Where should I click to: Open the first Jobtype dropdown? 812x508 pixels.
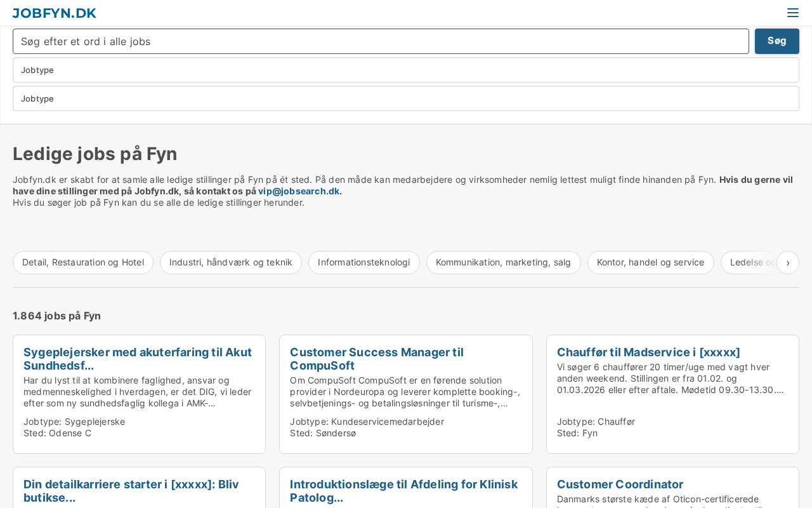point(406,70)
